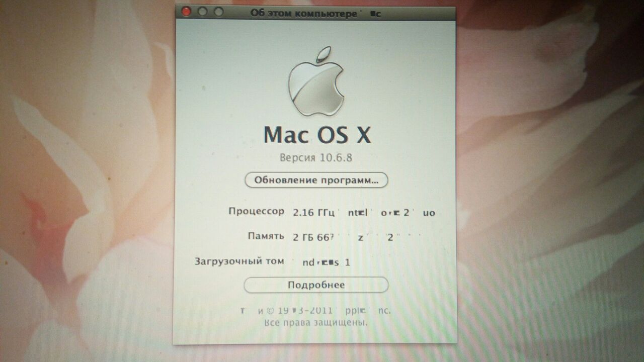Click the Процессор label
The image size is (644, 362).
click(257, 212)
